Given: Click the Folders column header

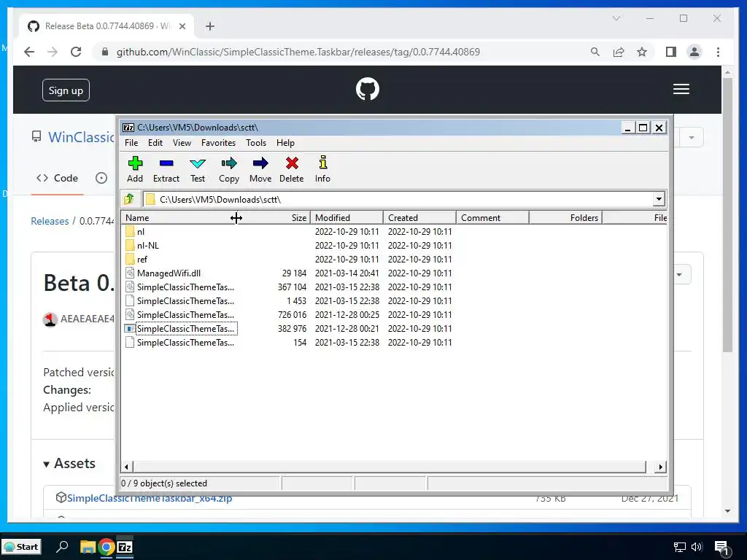Looking at the screenshot, I should tap(565, 217).
